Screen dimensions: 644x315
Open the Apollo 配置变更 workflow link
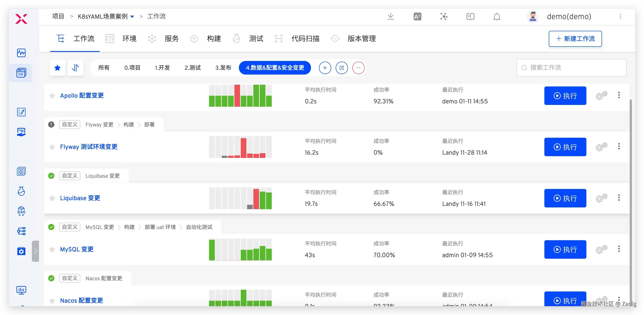tap(82, 96)
